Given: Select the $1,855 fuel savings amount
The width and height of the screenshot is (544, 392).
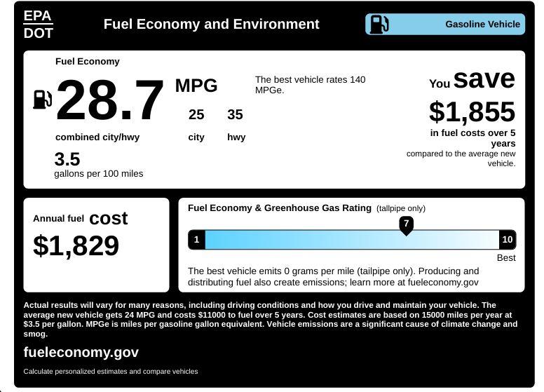Looking at the screenshot, I should pos(472,112).
